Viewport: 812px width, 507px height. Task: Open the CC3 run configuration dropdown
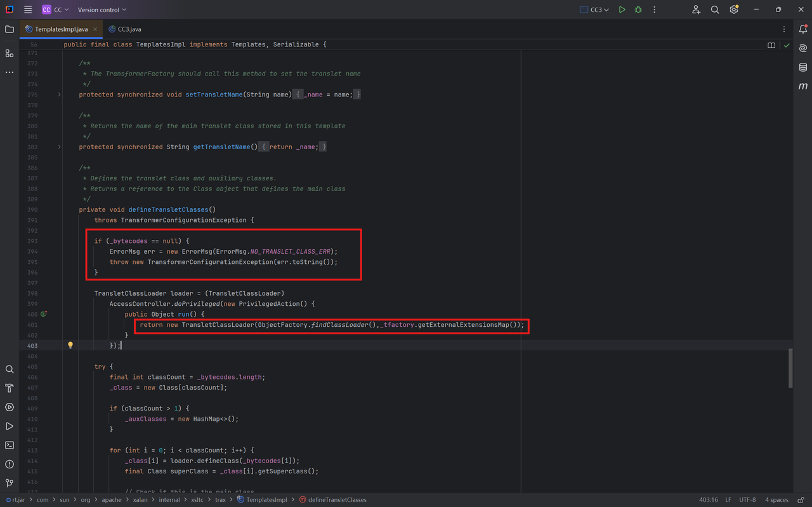[595, 10]
